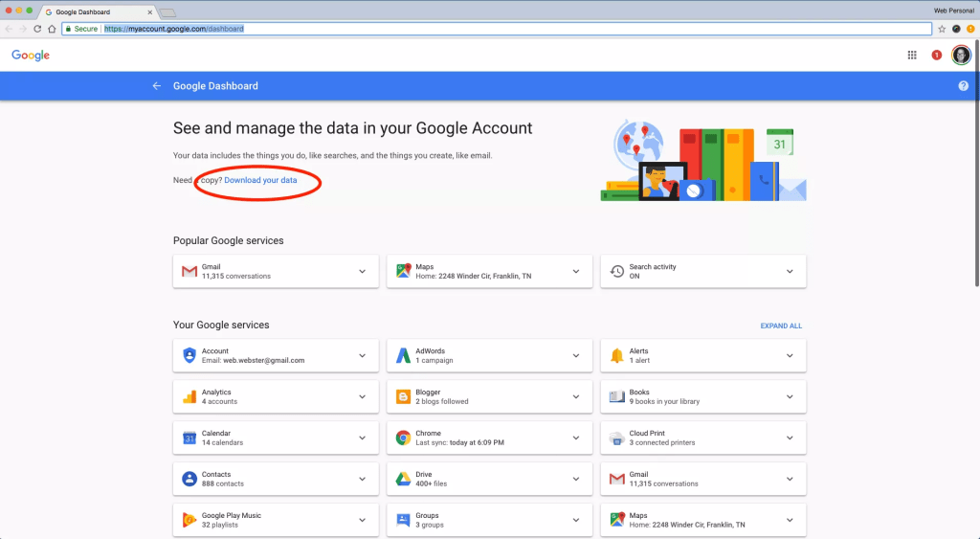Expand the Popular services Gmail card
The height and width of the screenshot is (539, 980).
362,272
